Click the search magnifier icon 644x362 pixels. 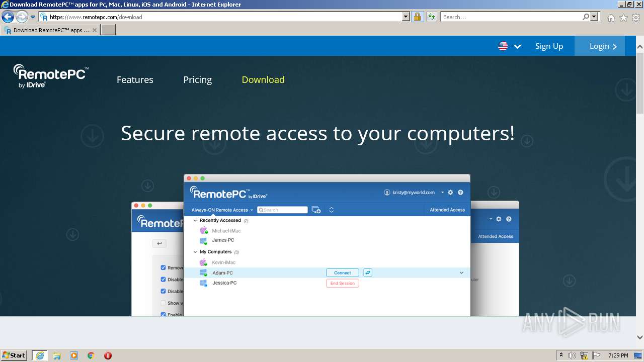click(x=586, y=17)
